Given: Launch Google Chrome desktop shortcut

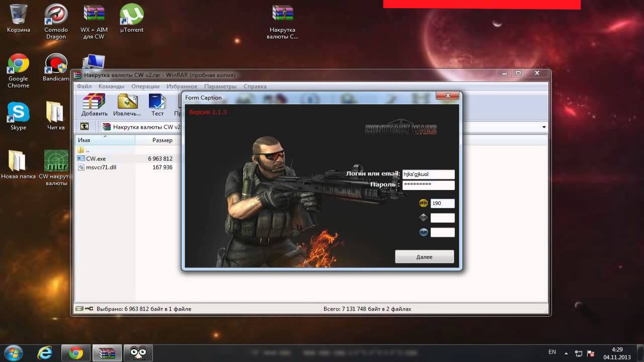Looking at the screenshot, I should point(18,71).
